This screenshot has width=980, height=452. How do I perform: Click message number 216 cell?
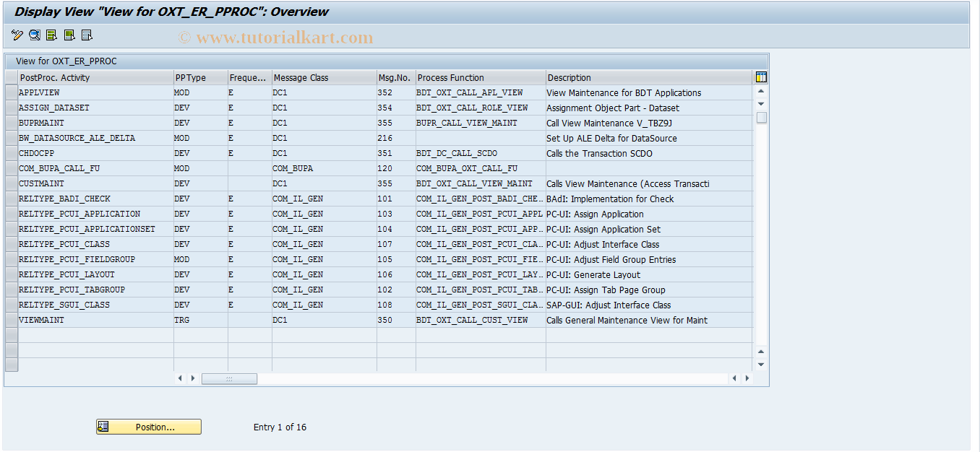[396, 138]
